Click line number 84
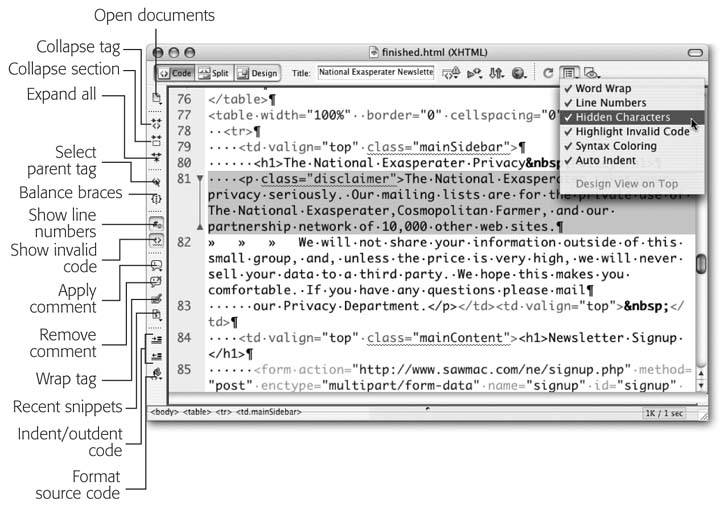 point(184,338)
